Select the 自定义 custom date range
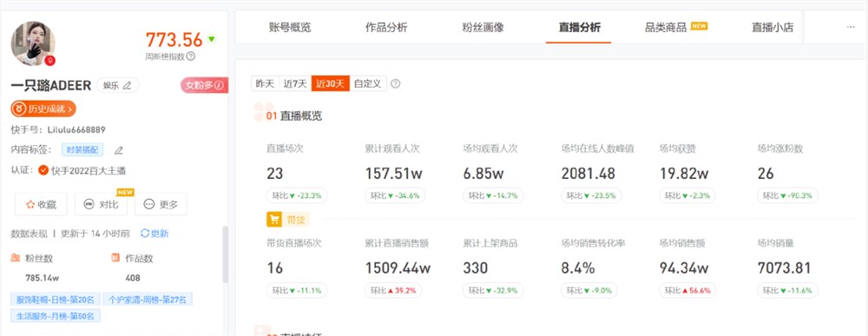Screen dimensions: 868x336 [367, 84]
